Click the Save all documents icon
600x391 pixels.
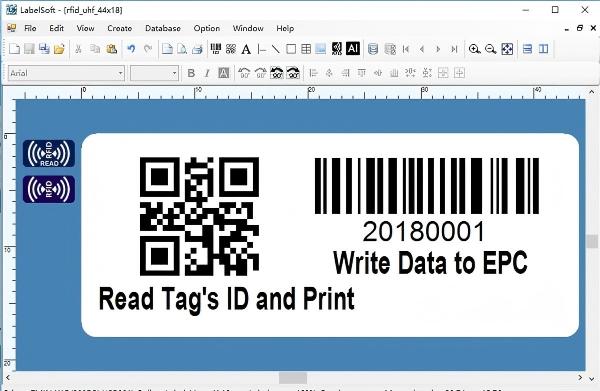click(44, 49)
